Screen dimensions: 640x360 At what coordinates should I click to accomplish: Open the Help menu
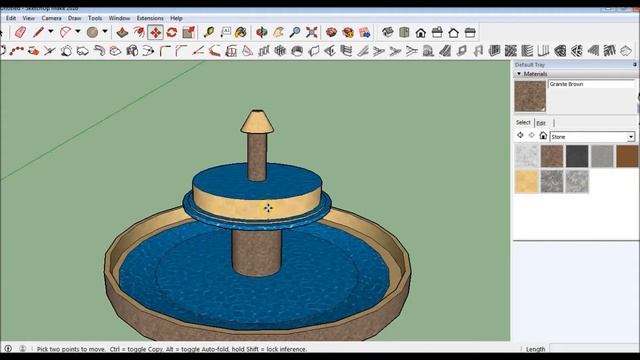[x=176, y=18]
